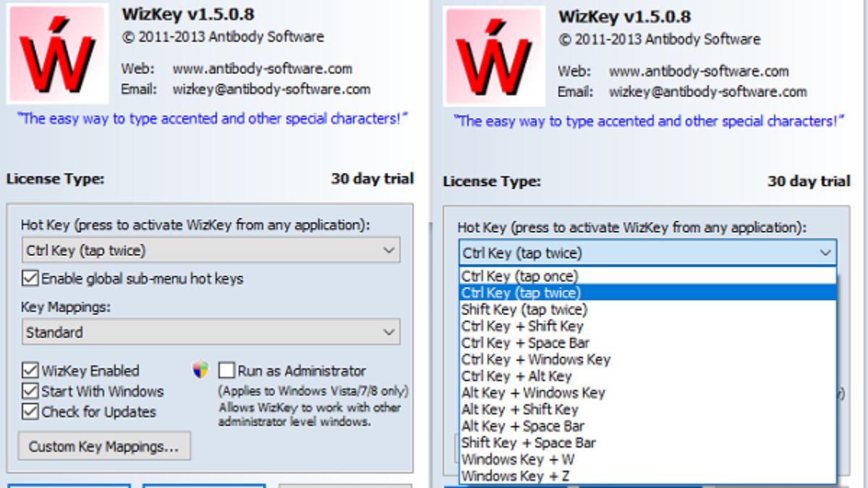The width and height of the screenshot is (868, 488).
Task: Select Ctrl Key + Space Bar option
Action: pos(647,343)
